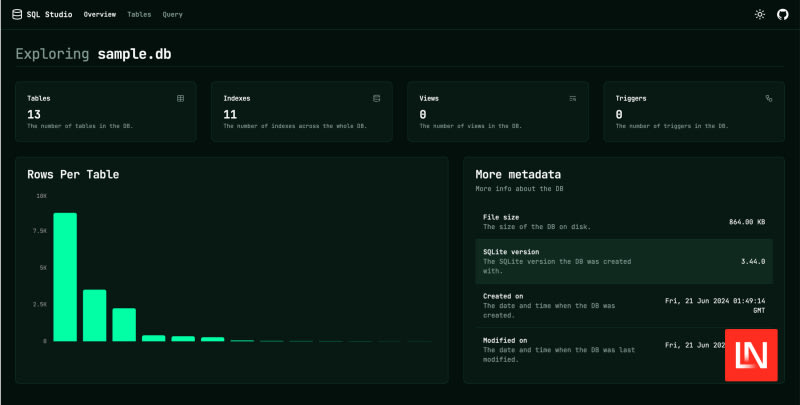800x405 pixels.
Task: Click the Indexes card database icon
Action: [376, 99]
